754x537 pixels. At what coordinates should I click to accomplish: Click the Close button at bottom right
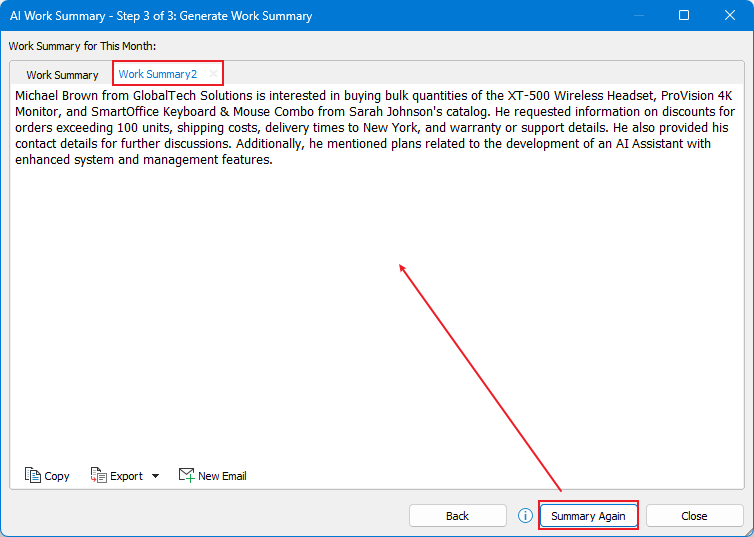[694, 516]
